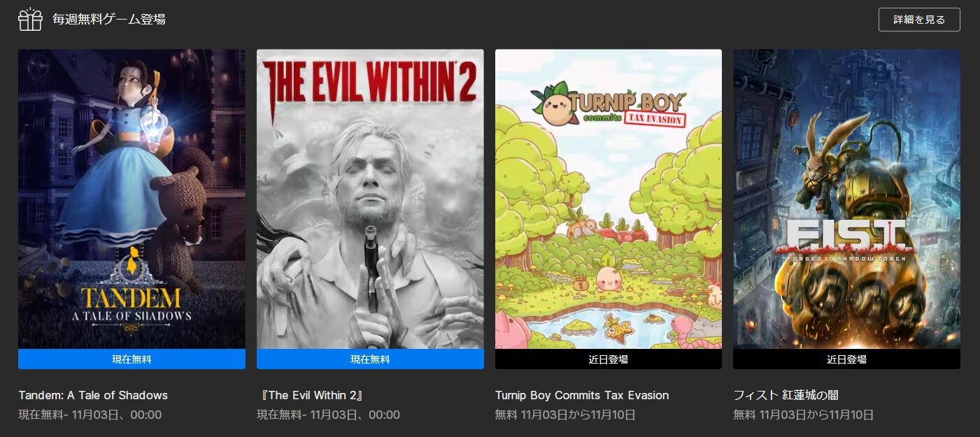This screenshot has height=437, width=980.
Task: Click 現在無料 banner under Tandem cover
Action: coord(132,359)
